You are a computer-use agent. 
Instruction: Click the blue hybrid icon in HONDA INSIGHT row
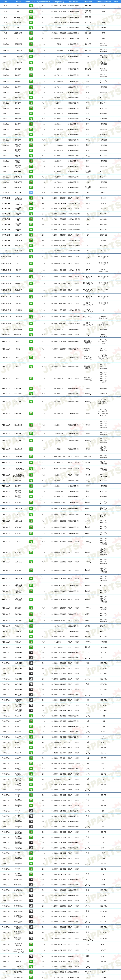(31, 193)
